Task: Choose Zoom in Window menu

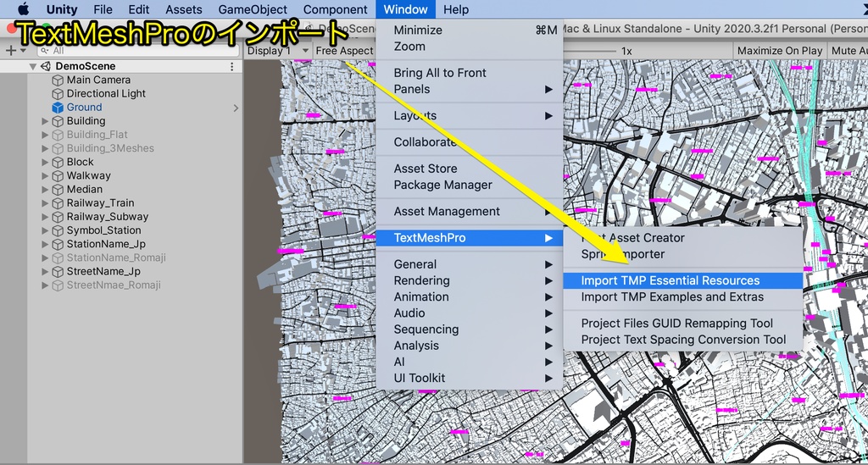Action: coord(470,47)
